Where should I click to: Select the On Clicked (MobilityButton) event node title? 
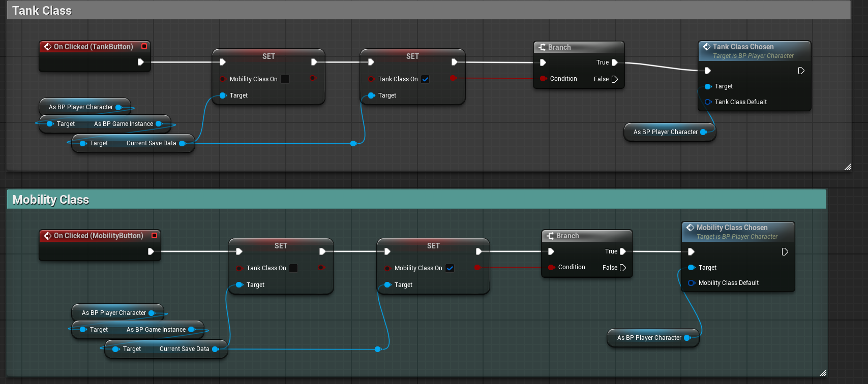click(99, 236)
